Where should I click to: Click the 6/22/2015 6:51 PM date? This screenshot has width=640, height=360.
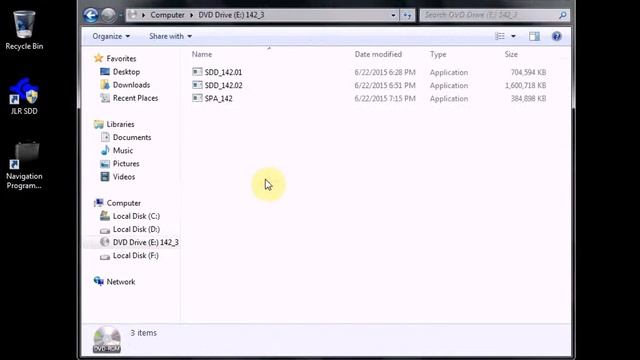[385, 85]
